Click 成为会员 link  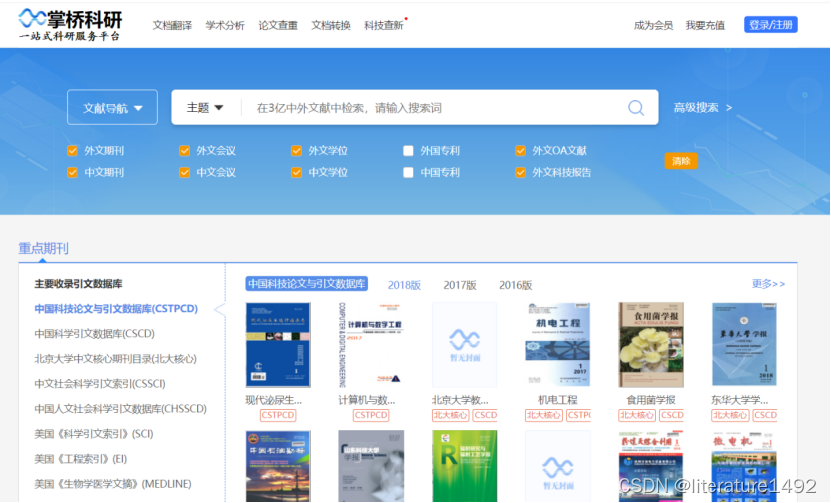[x=653, y=25]
